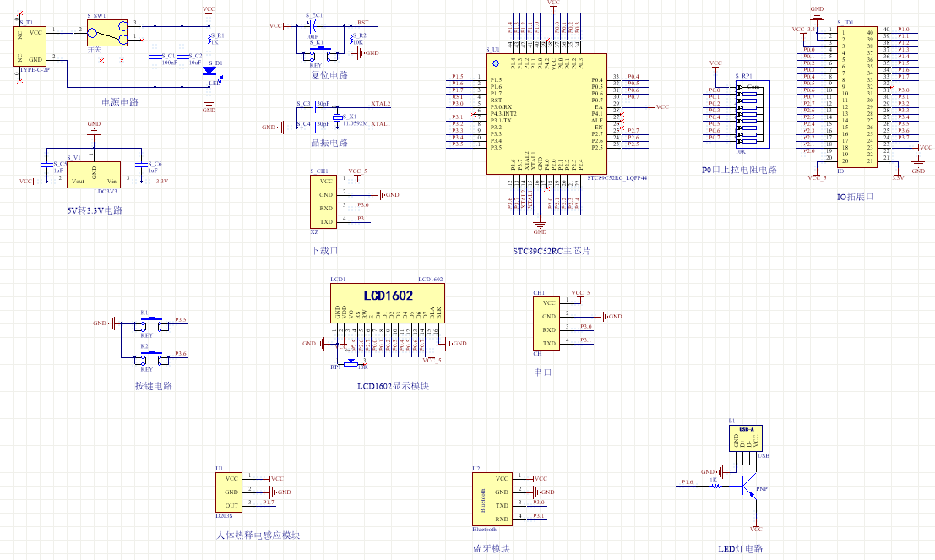Image resolution: width=935 pixels, height=560 pixels.
Task: Click the '复位电路' caption
Action: [329, 75]
